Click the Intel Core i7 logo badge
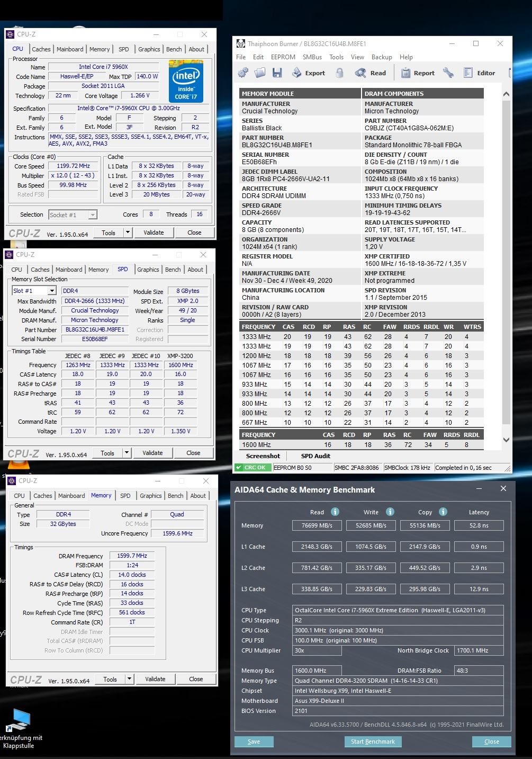This screenshot has width=532, height=759. coord(185,81)
